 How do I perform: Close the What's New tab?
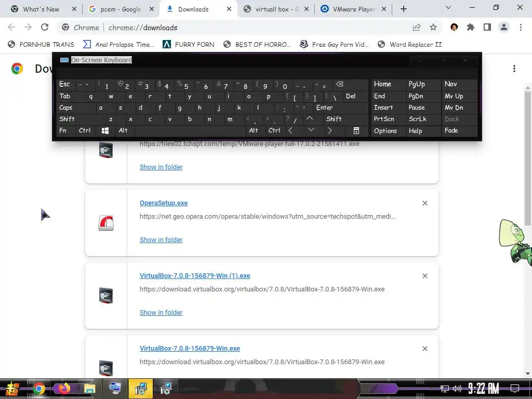click(74, 9)
